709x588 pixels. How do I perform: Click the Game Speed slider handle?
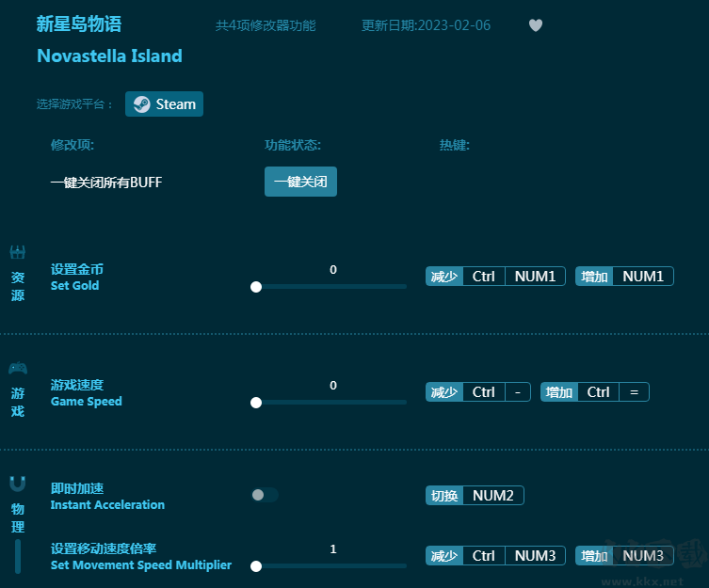coord(256,403)
